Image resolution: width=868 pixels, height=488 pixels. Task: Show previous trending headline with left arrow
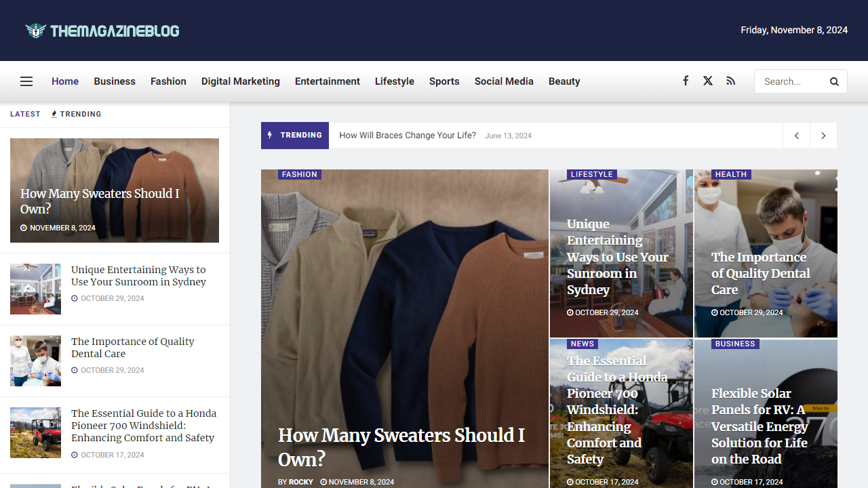coord(796,136)
